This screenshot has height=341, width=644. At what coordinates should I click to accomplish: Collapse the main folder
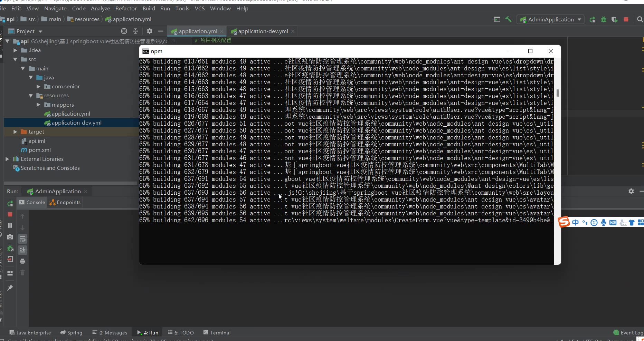click(x=23, y=68)
